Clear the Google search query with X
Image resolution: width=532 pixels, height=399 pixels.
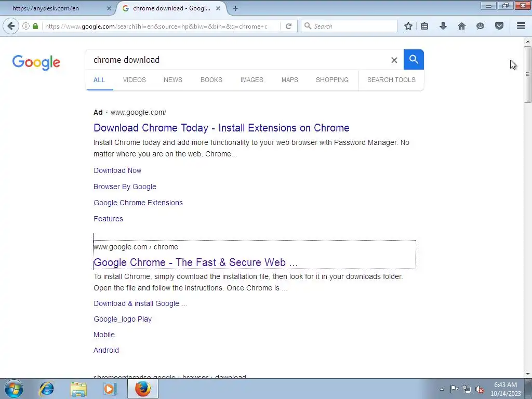[x=394, y=60]
